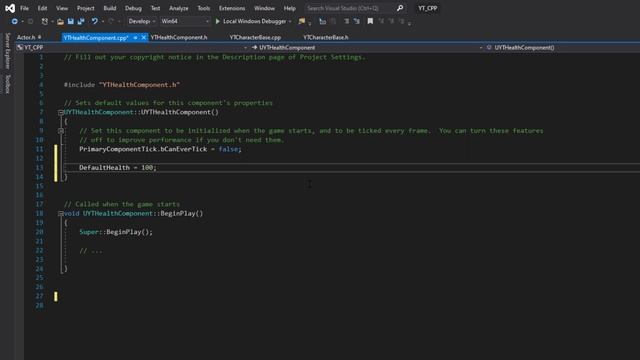Screen dimensions: 640x360
Task: Open the UYTHealthComponent class navigation dropdown
Action: pos(367,47)
